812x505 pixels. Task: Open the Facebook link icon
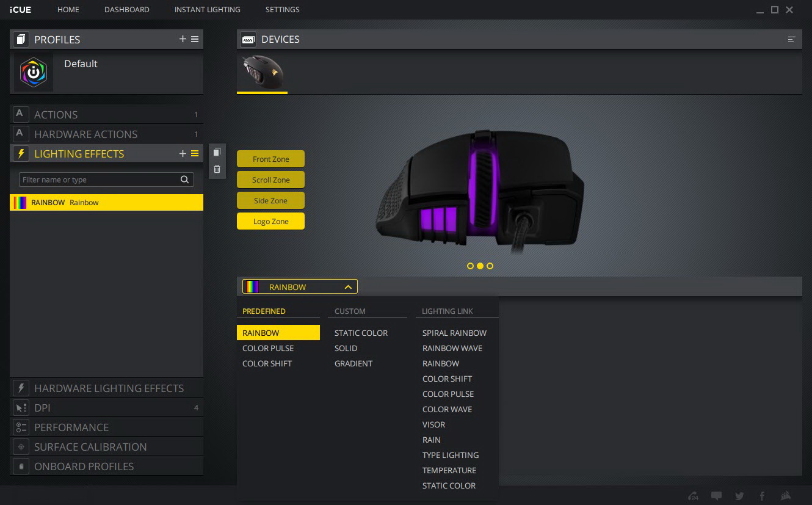point(762,496)
